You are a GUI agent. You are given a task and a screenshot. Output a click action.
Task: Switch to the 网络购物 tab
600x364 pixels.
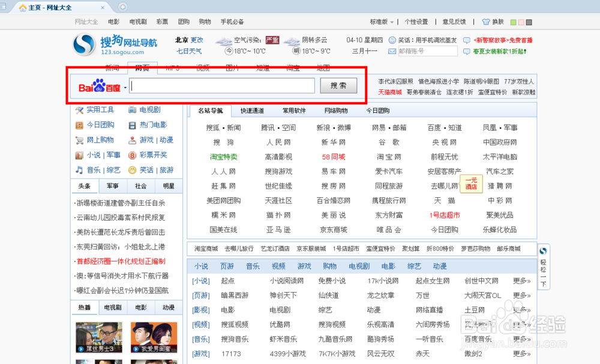click(x=336, y=110)
